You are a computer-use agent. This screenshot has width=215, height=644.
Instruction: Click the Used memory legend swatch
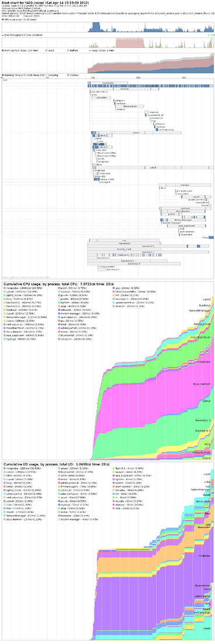point(46,50)
